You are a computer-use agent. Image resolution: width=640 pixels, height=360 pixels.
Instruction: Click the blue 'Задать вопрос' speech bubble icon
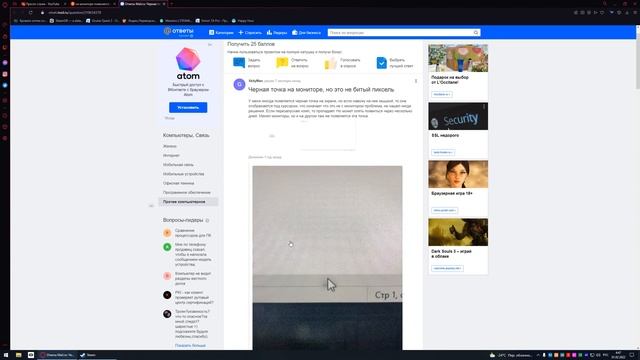coord(239,62)
